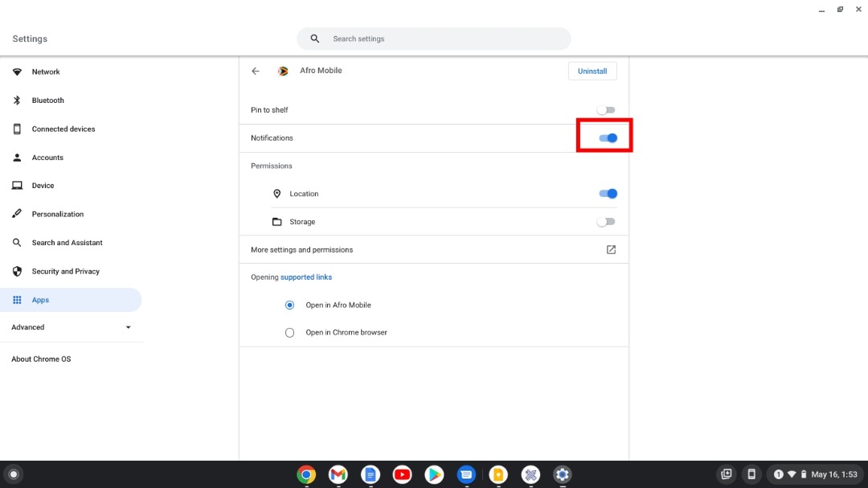Select Open in Chrome browser radio button
The width and height of the screenshot is (868, 488).
click(289, 333)
